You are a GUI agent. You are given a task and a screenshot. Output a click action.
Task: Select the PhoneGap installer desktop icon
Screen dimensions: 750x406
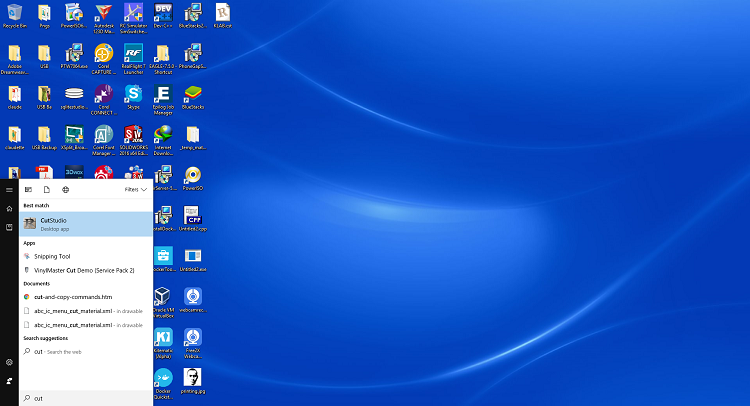tap(193, 56)
